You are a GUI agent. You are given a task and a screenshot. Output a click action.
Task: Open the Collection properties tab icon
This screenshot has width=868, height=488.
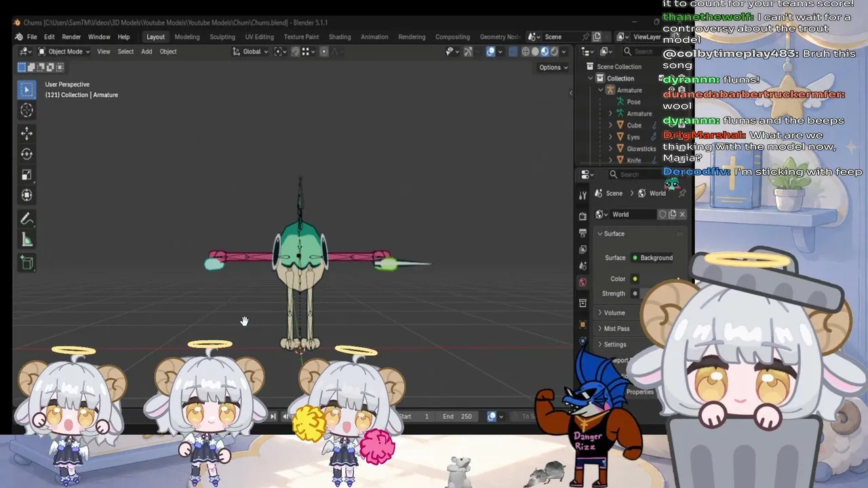point(583,303)
